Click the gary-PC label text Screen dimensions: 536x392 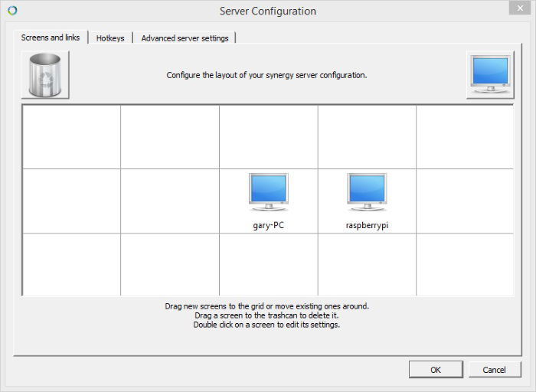pos(268,226)
